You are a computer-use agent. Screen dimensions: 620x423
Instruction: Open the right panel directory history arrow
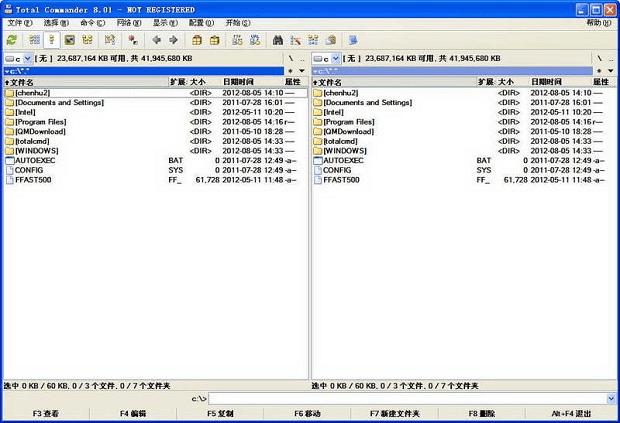pyautogui.click(x=610, y=71)
